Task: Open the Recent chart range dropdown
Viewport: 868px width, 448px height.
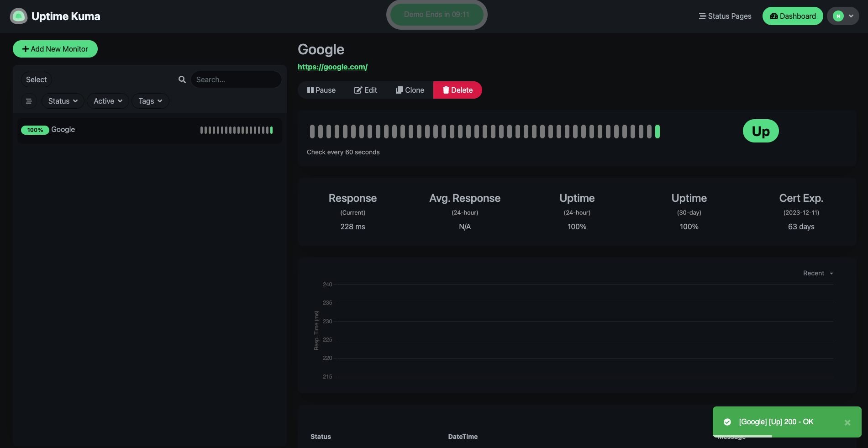Action: [818, 273]
